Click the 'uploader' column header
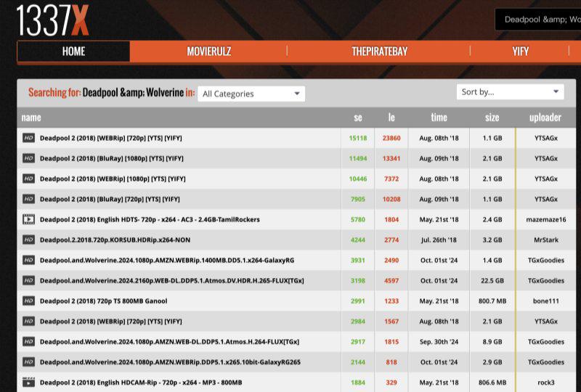 (545, 118)
